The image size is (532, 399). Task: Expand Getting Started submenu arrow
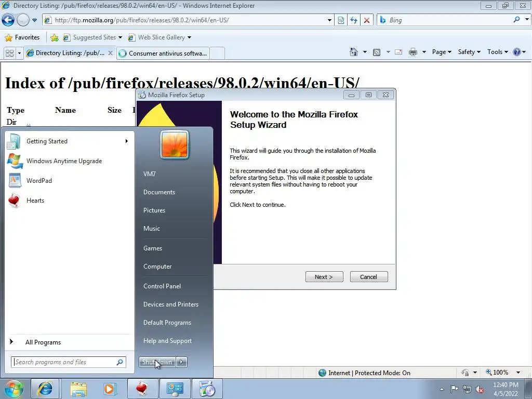(x=127, y=141)
